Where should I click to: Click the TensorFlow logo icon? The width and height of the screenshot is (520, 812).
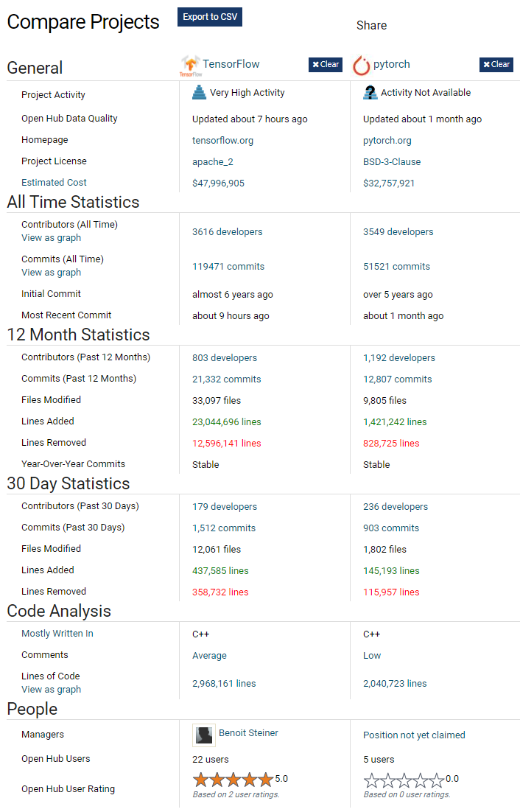click(190, 66)
